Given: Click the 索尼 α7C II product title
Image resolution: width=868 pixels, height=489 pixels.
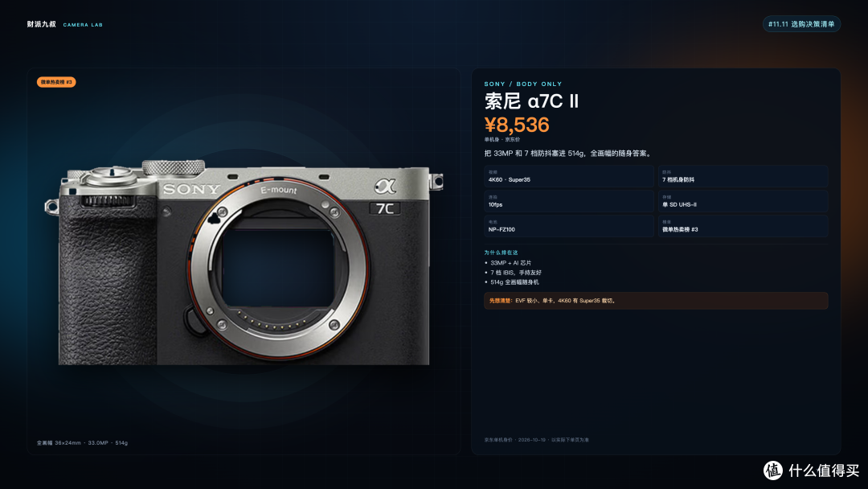Looking at the screenshot, I should (531, 101).
